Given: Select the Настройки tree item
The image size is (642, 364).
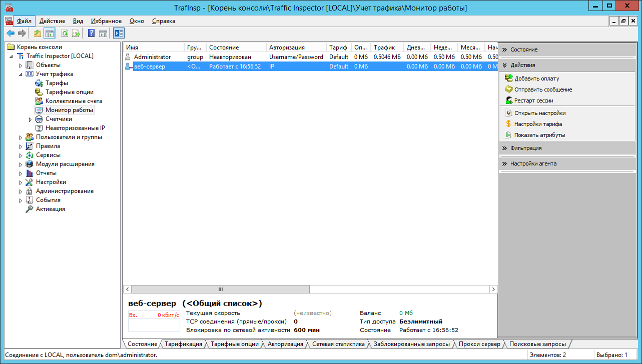Looking at the screenshot, I should point(51,182).
